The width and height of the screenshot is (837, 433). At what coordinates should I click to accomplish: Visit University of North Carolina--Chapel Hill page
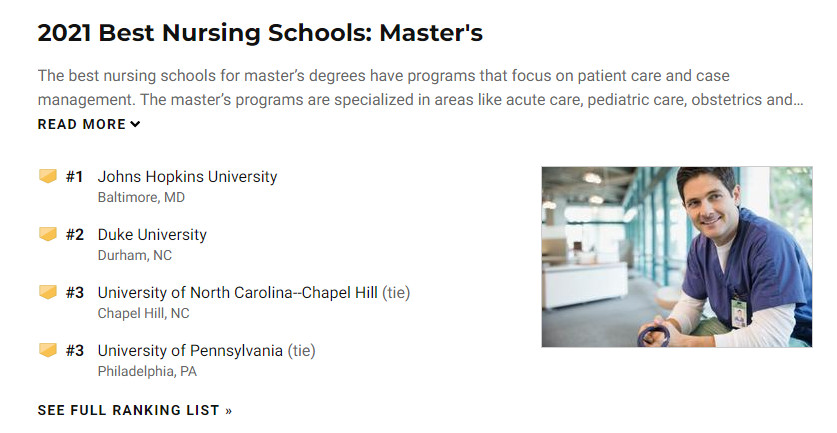coord(237,293)
